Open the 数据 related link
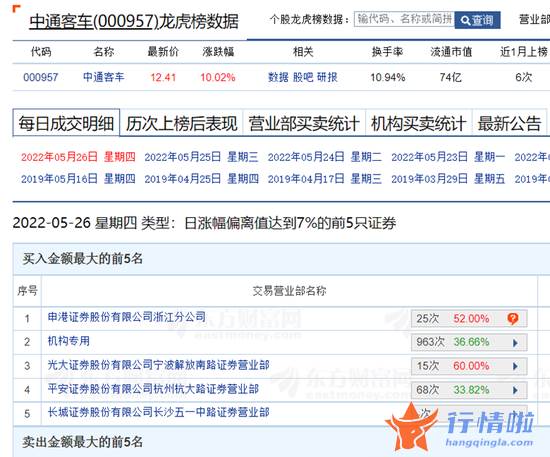 (x=278, y=77)
